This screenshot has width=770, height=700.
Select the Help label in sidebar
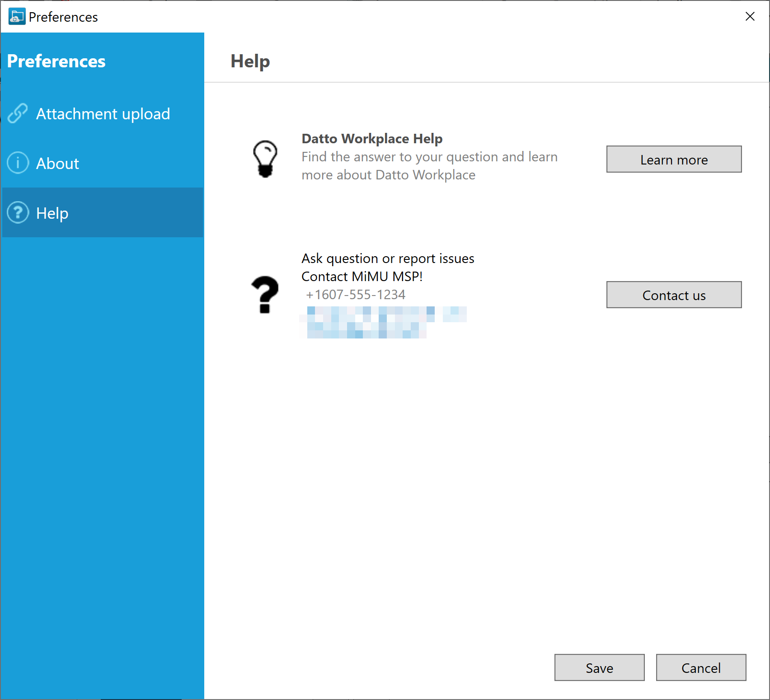[52, 213]
